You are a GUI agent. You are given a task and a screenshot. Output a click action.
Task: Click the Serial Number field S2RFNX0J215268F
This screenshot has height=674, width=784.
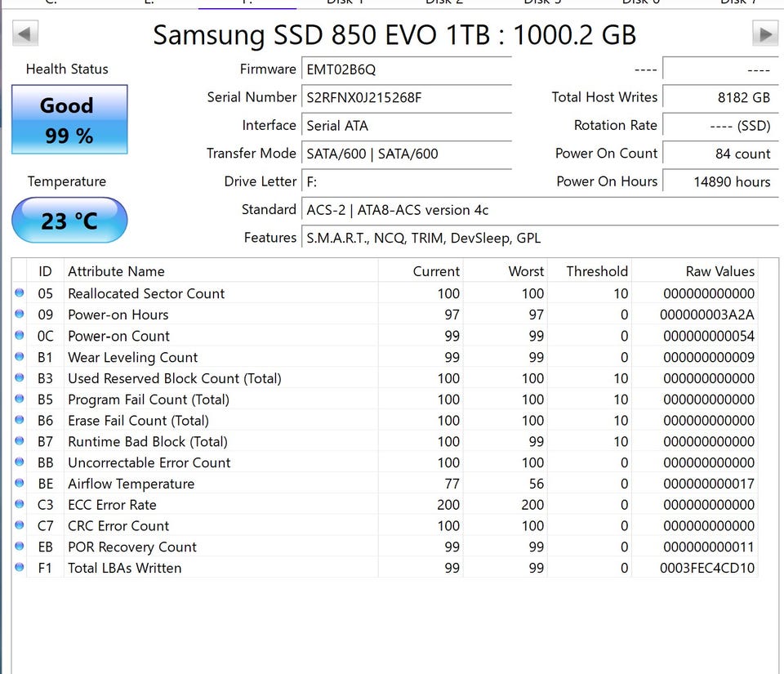(x=407, y=97)
